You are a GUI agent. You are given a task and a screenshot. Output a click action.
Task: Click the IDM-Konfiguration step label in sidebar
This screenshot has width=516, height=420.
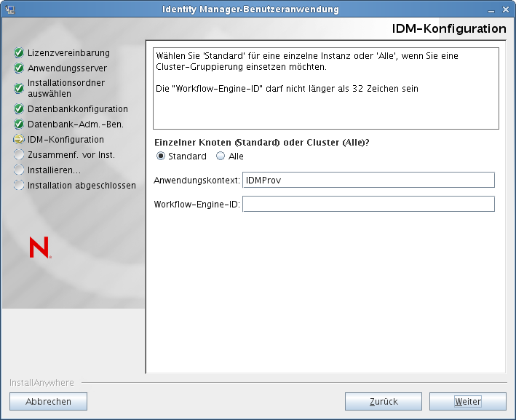pyautogui.click(x=66, y=140)
